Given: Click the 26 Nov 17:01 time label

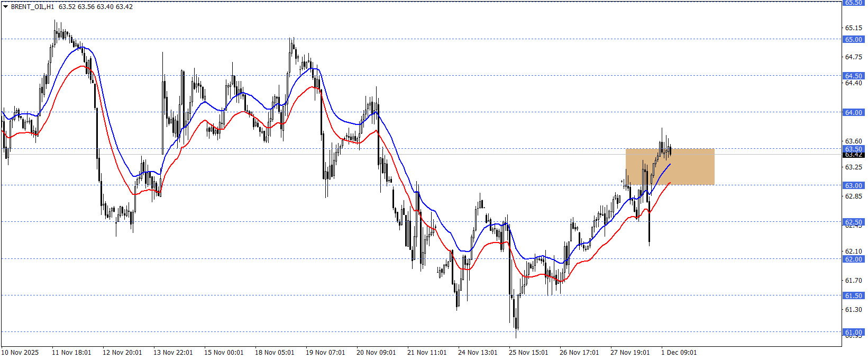Looking at the screenshot, I should pyautogui.click(x=579, y=352).
